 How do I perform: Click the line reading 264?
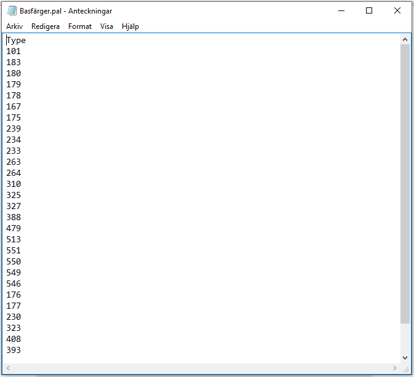coord(13,173)
